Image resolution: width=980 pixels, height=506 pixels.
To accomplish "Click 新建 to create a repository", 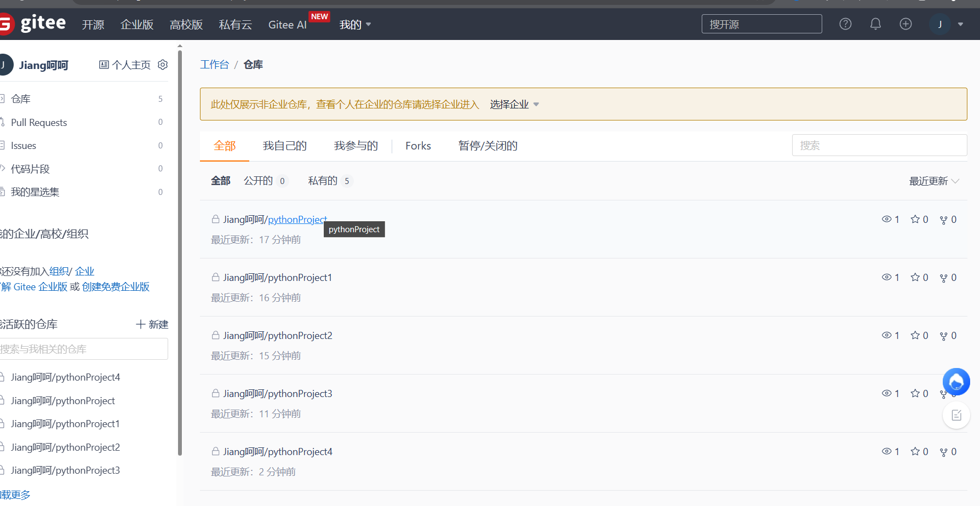I will pyautogui.click(x=152, y=324).
